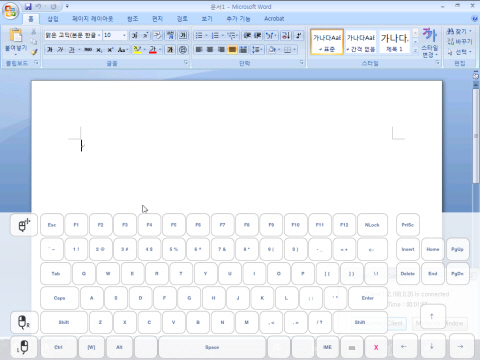Apply the 간격 없음 style
Screen dimensions: 480x360
[x=361, y=42]
